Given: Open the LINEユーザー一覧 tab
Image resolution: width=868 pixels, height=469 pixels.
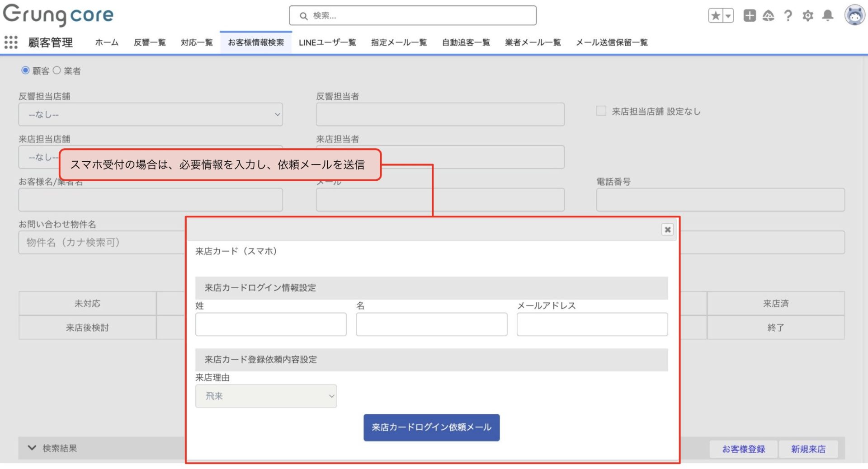Looking at the screenshot, I should pyautogui.click(x=327, y=42).
